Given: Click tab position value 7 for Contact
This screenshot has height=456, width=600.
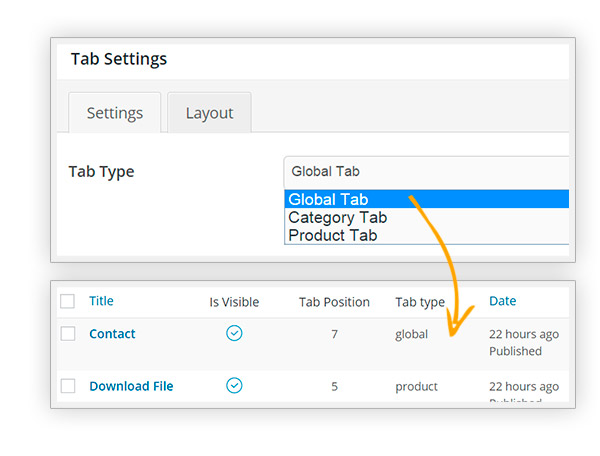Looking at the screenshot, I should point(334,334).
